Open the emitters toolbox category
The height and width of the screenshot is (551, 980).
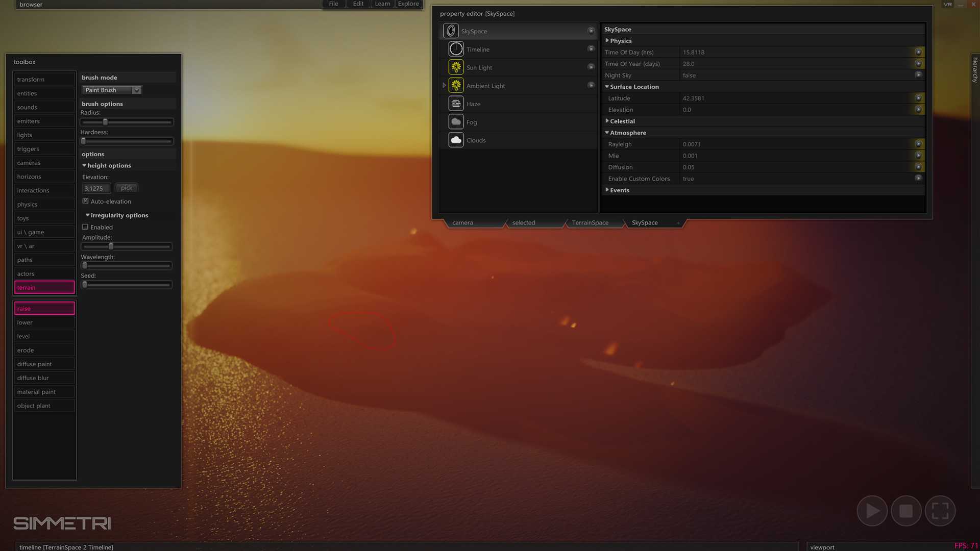44,121
